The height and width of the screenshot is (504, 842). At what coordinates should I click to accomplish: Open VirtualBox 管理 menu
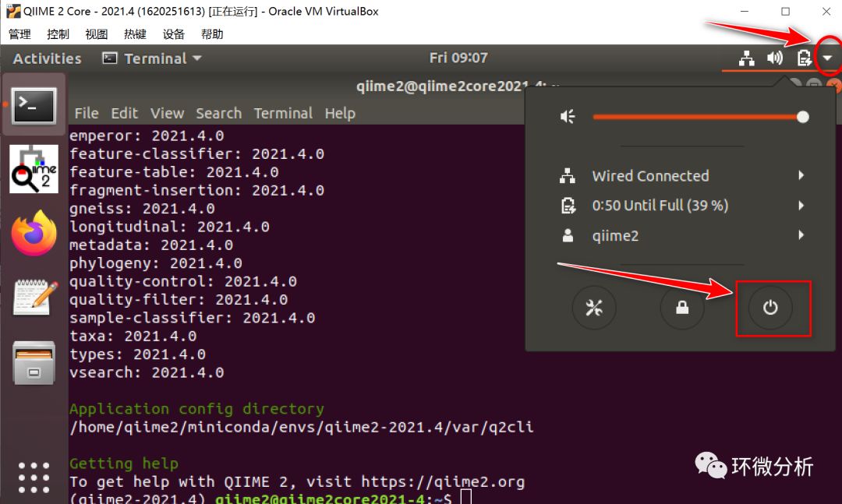19,34
